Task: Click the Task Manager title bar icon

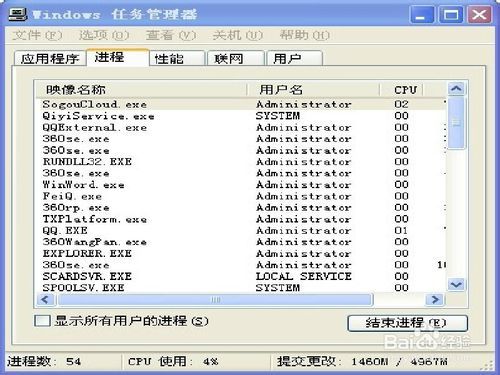Action: click(x=17, y=14)
